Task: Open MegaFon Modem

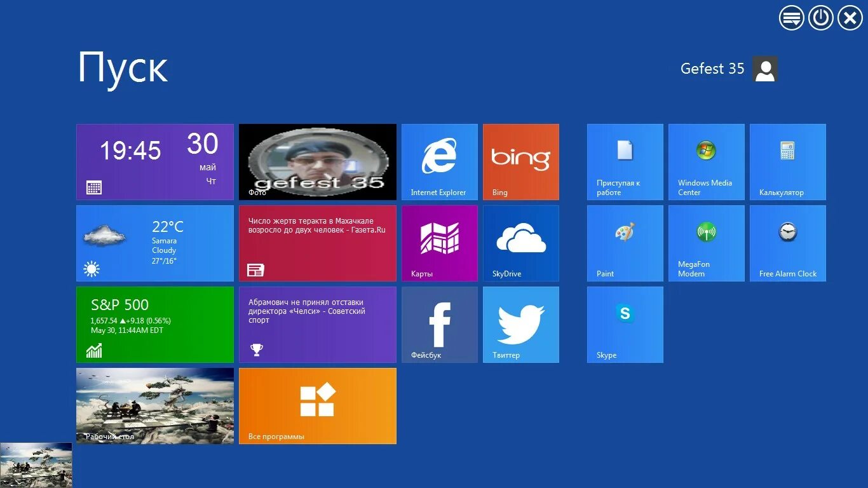Action: click(706, 243)
